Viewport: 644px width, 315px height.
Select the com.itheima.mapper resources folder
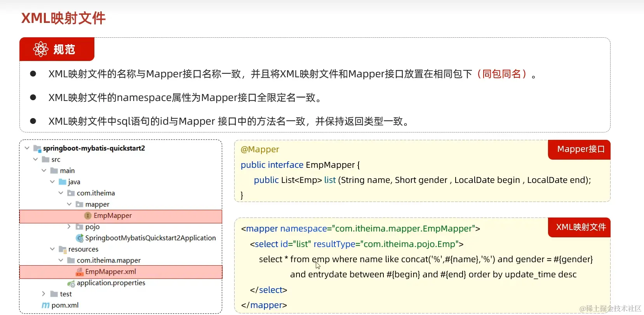click(x=108, y=261)
